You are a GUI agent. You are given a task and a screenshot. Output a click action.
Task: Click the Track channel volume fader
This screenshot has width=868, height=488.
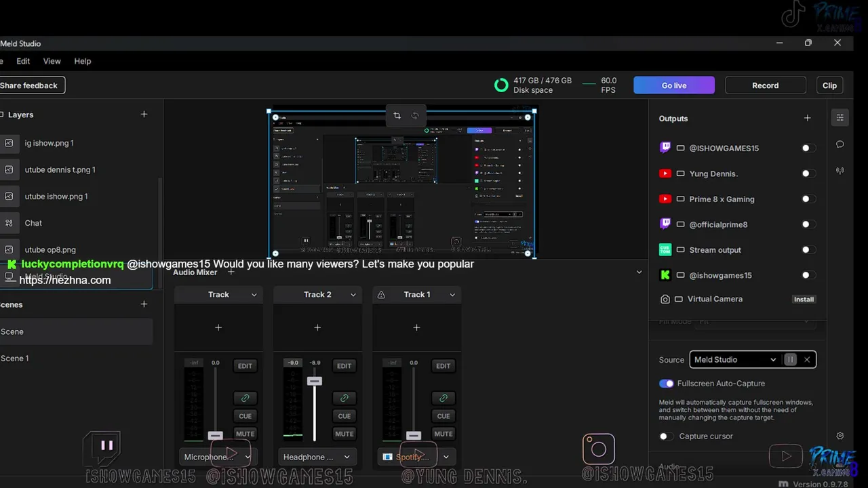pyautogui.click(x=215, y=435)
